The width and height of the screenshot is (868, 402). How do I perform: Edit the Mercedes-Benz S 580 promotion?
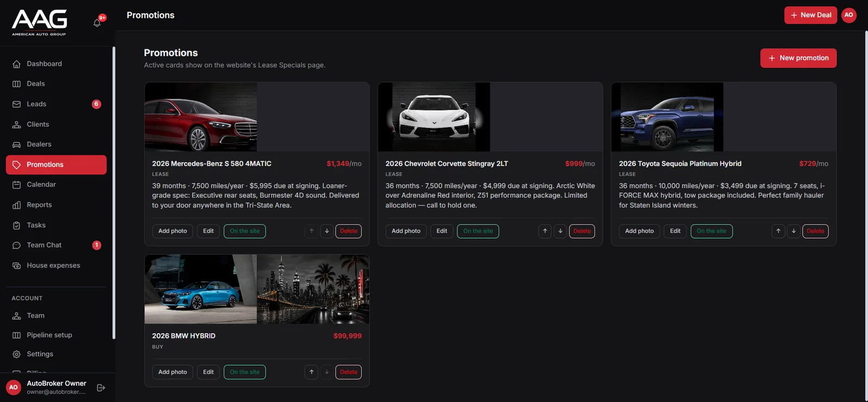point(208,231)
